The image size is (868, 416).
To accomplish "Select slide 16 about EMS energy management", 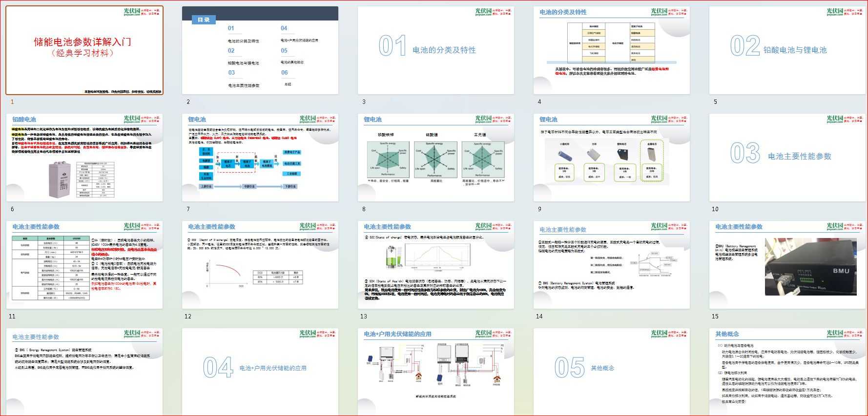I will point(84,372).
